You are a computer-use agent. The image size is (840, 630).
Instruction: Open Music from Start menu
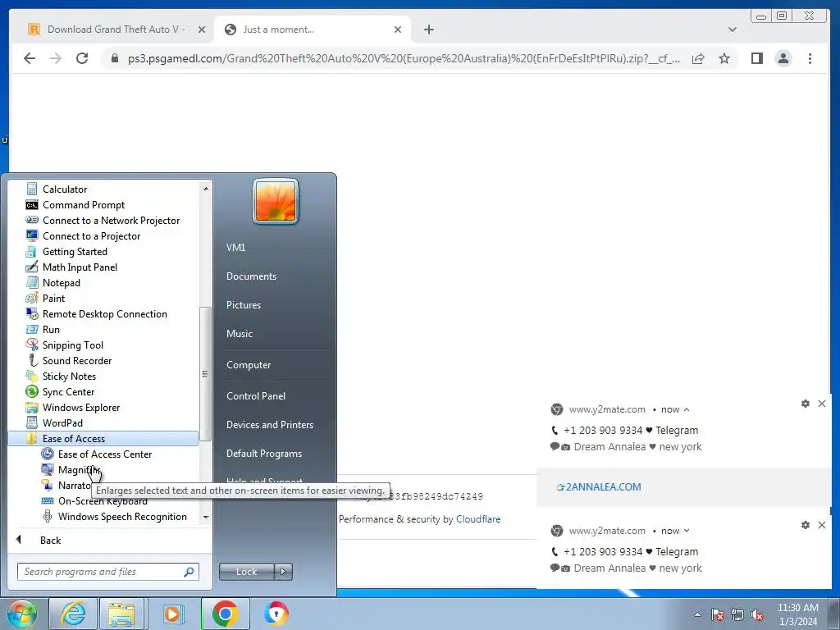tap(239, 333)
